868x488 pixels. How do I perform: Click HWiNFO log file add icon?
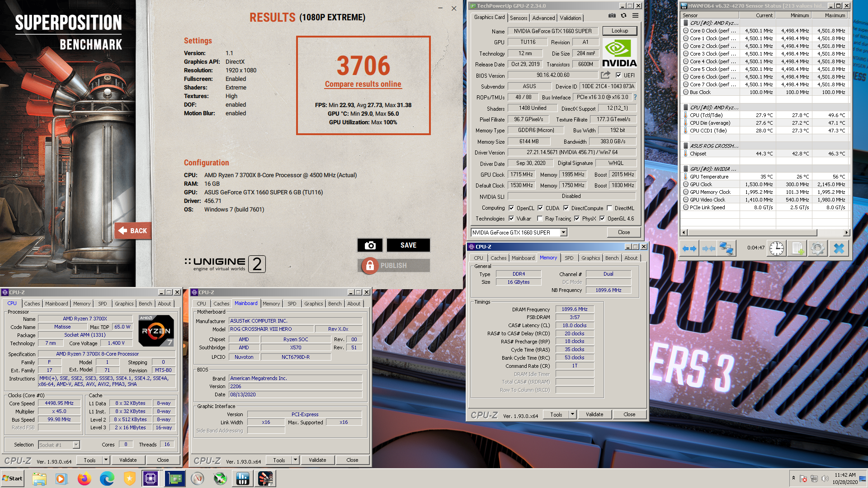click(x=798, y=249)
